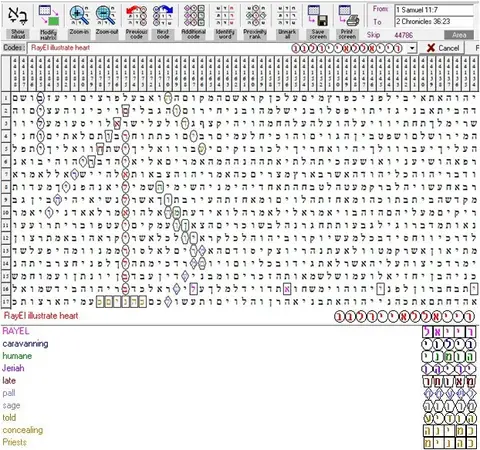Click the Hebrew letter code beside Priests
The image size is (480, 450).
449,443
